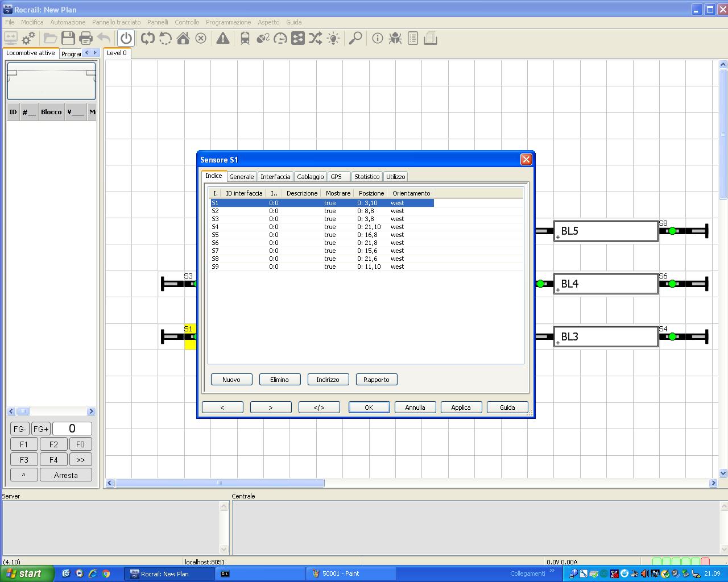Click the panel tabs right arrow
The image size is (728, 582).
coord(94,53)
